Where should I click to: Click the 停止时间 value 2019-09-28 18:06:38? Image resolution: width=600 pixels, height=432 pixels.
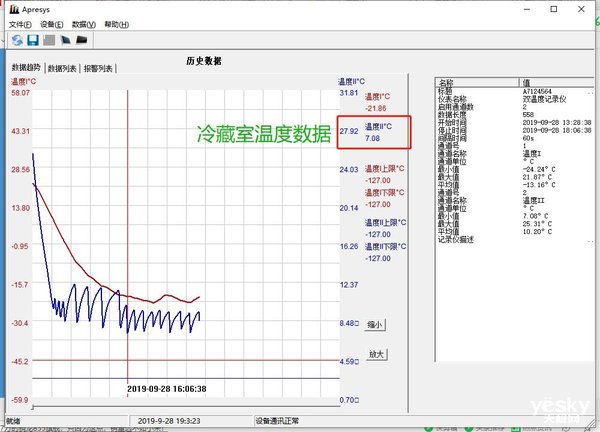(557, 130)
